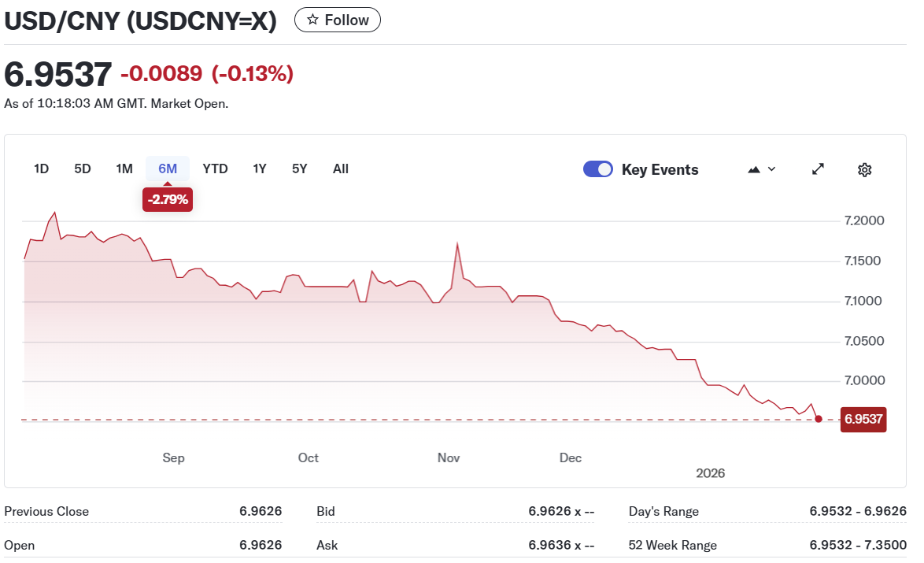Show the 1Y time range

260,169
